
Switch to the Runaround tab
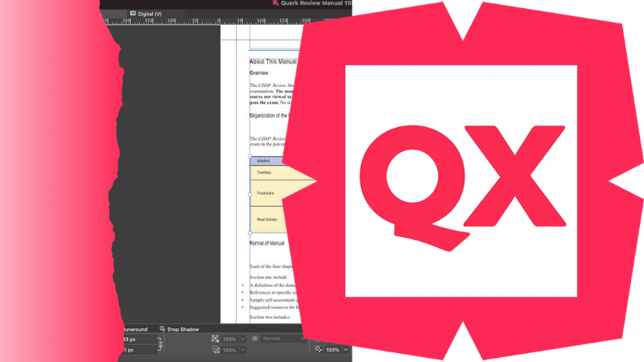click(x=135, y=329)
